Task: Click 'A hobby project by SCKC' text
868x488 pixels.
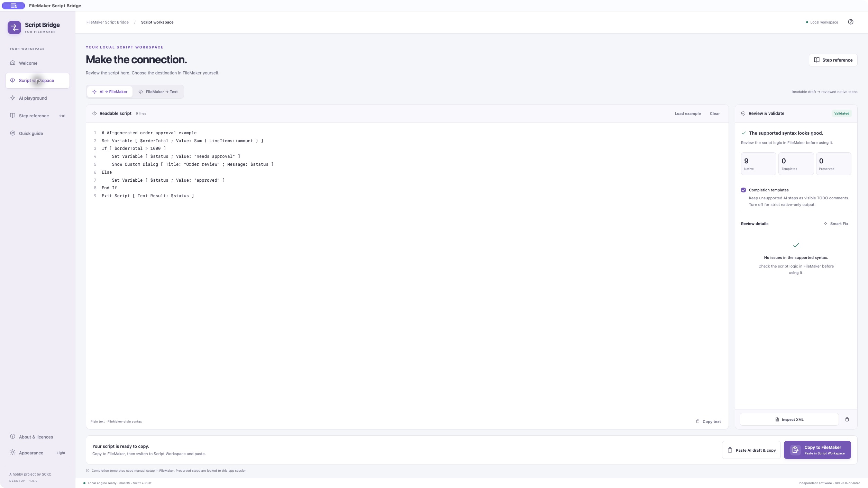Action: (x=30, y=475)
